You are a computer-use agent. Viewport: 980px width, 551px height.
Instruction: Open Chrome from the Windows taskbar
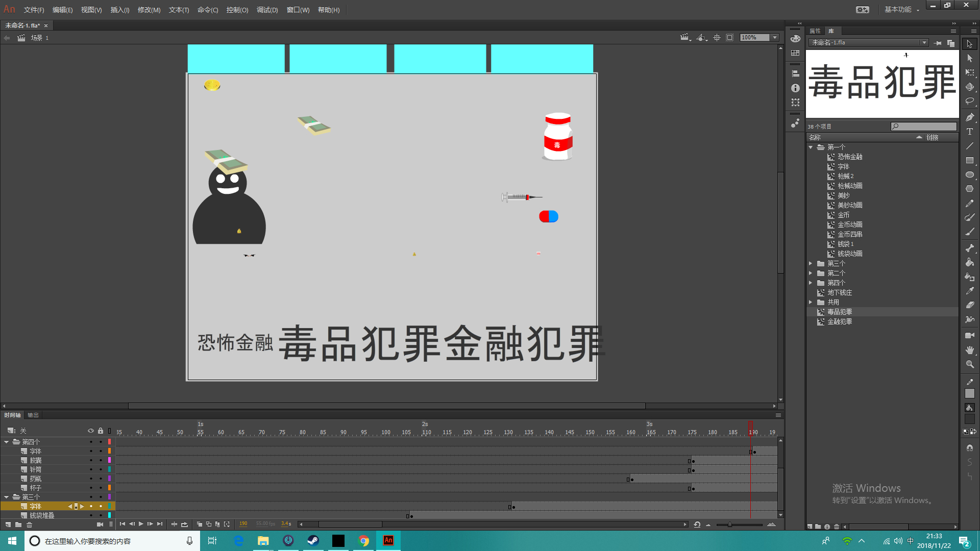363,541
